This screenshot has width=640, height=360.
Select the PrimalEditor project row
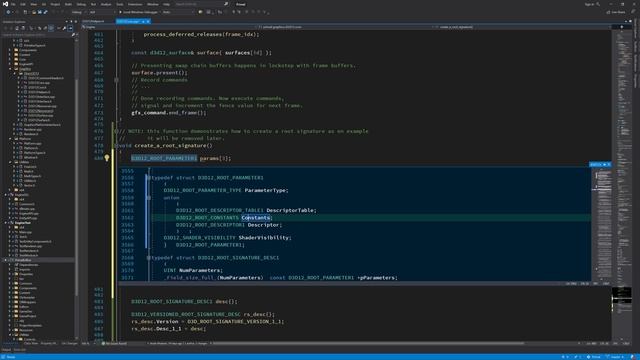click(x=38, y=260)
